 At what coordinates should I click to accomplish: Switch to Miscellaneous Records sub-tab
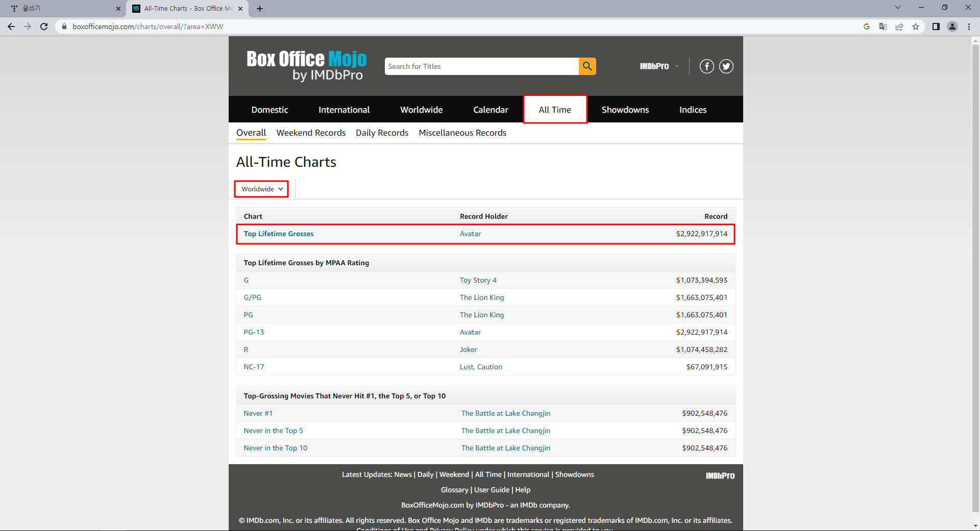click(x=462, y=133)
